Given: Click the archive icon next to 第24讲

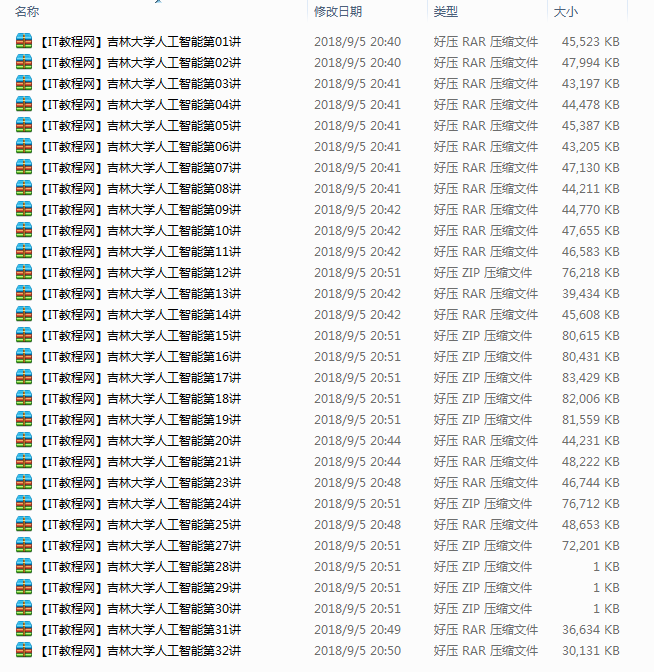Looking at the screenshot, I should [x=24, y=504].
